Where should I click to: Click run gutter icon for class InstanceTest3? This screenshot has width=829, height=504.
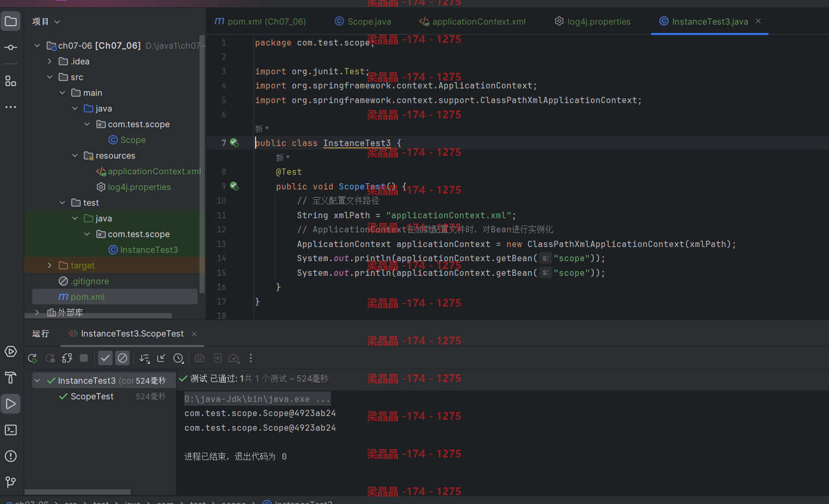234,143
